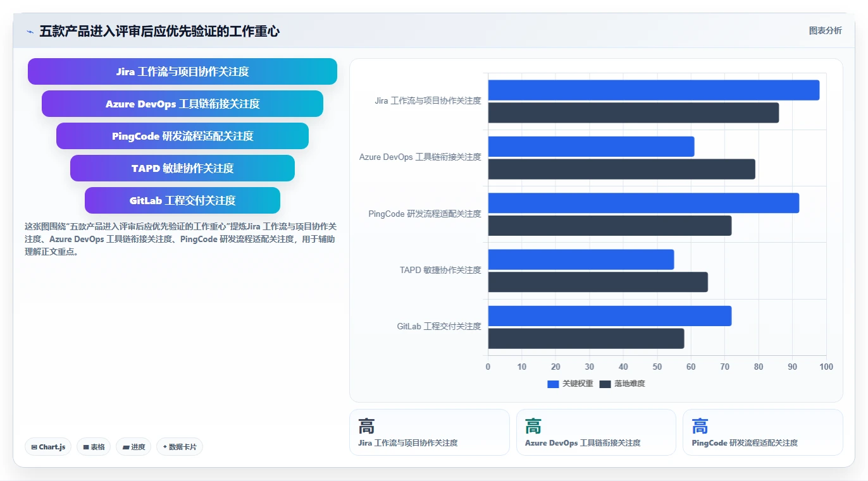Click chart axis label Azure DevOps 工具链衔接关注度

(x=420, y=157)
